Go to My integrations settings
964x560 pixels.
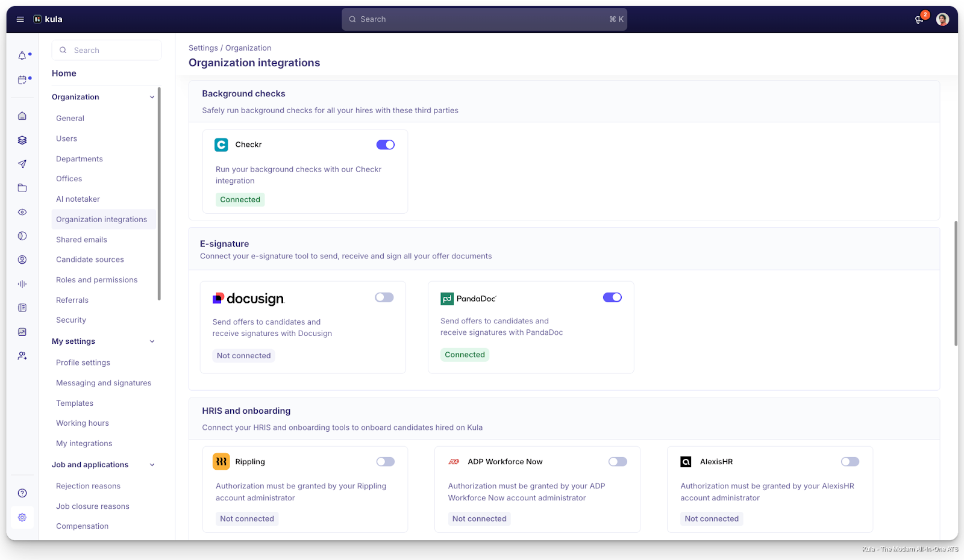(x=84, y=444)
